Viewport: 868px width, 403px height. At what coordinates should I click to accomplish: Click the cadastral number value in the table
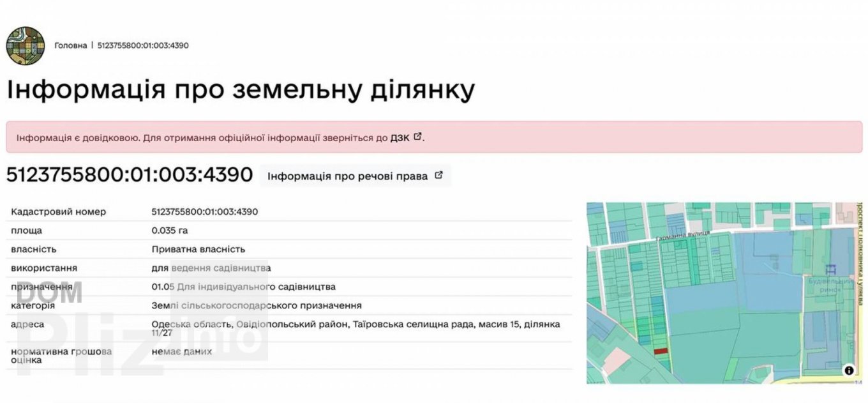click(205, 211)
